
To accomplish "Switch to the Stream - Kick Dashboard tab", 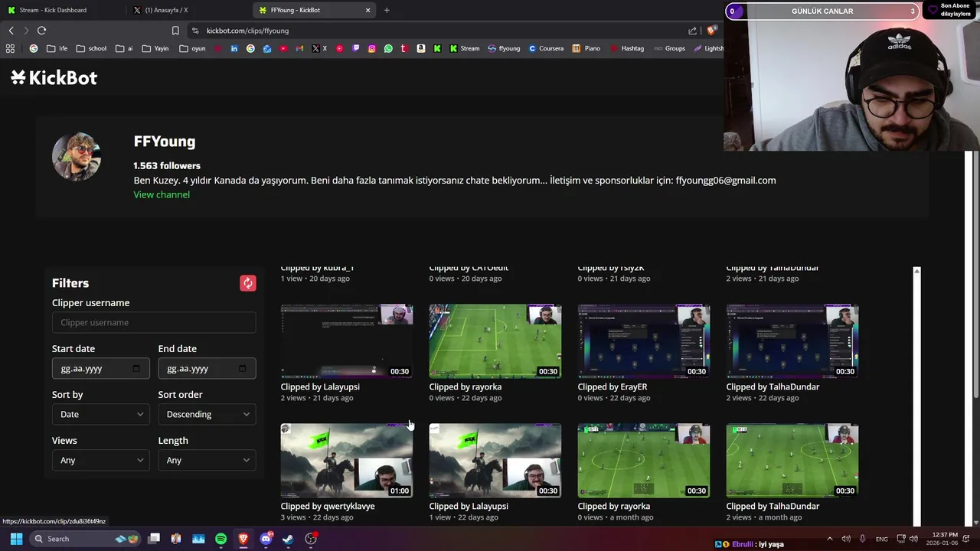I will click(61, 10).
